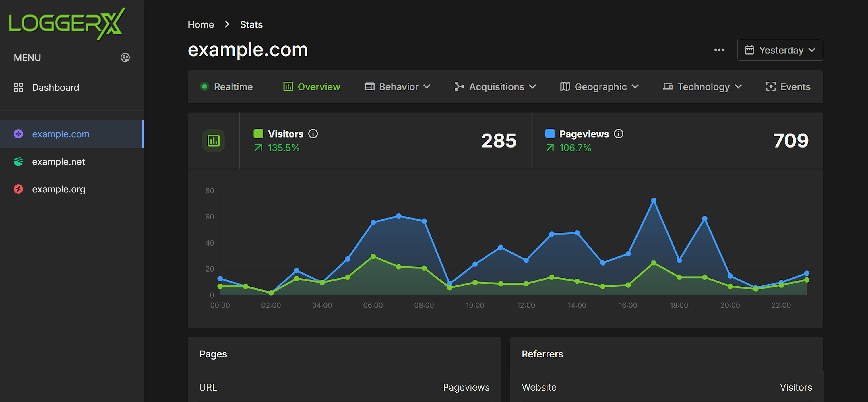Viewport: 868px width, 402px height.
Task: Click the Dashboard grid icon
Action: click(18, 87)
